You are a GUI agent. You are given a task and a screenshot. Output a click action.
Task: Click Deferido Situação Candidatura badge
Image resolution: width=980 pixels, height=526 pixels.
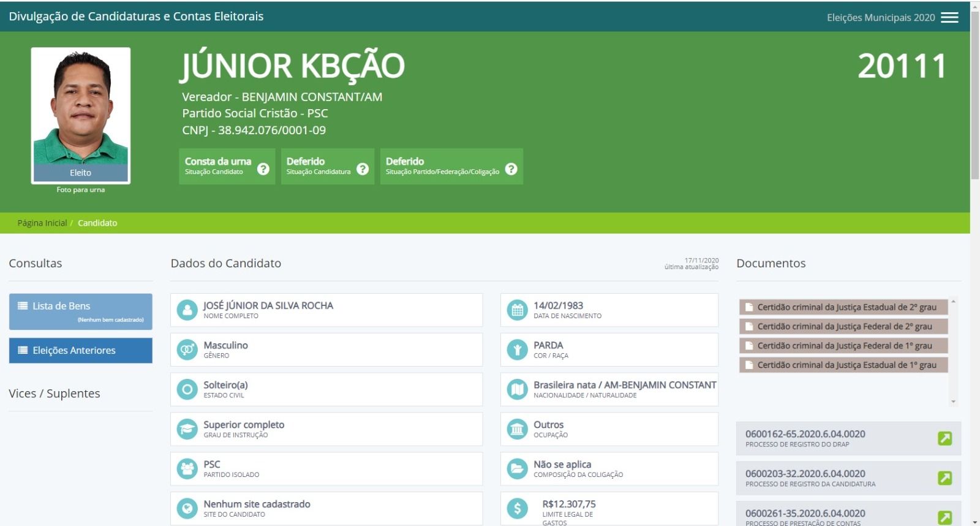pos(327,166)
